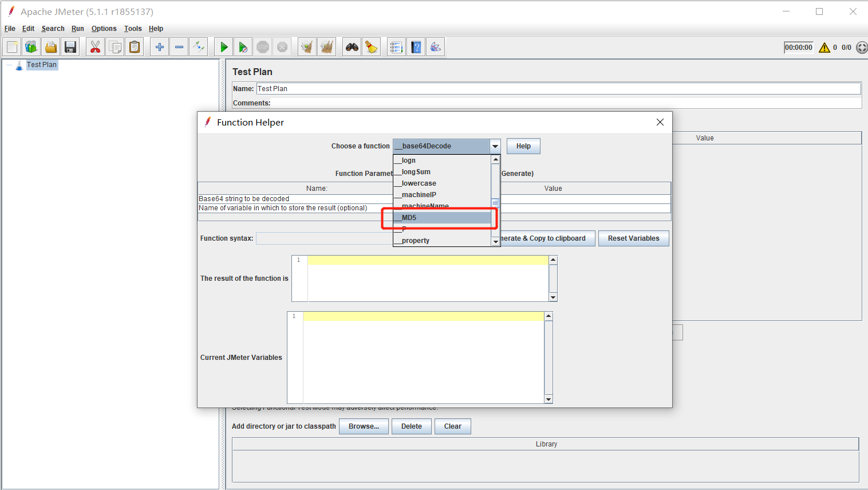The height and width of the screenshot is (490, 868).
Task: Choose __property from the function list
Action: click(442, 241)
